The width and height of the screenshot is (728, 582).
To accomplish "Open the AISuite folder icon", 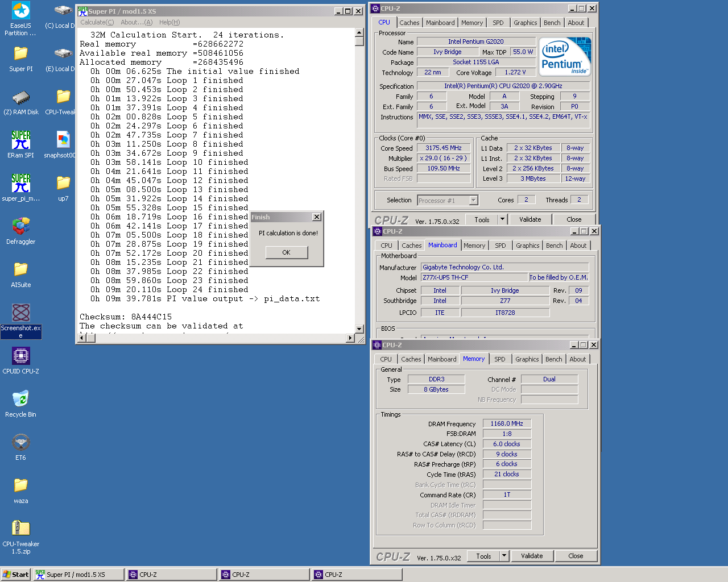I will pos(21,270).
